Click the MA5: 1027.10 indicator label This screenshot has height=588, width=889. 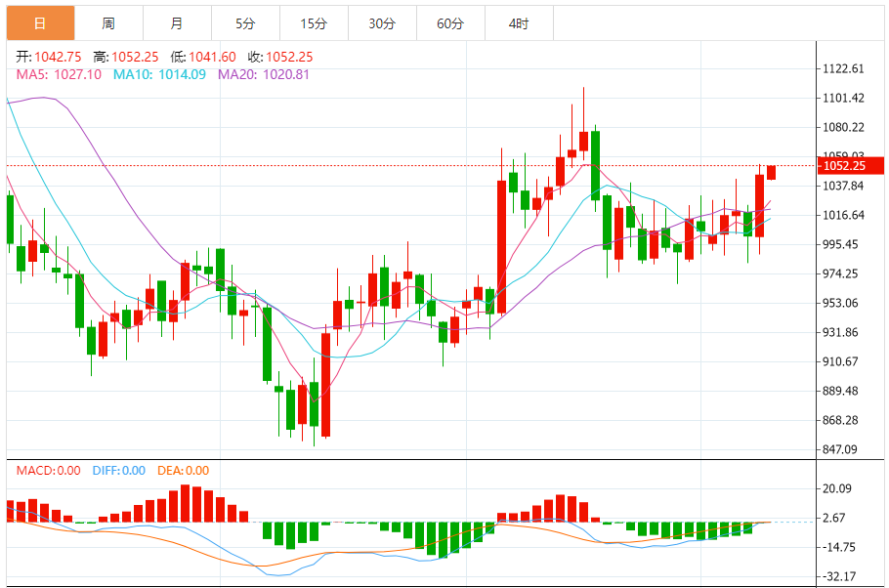(x=59, y=74)
